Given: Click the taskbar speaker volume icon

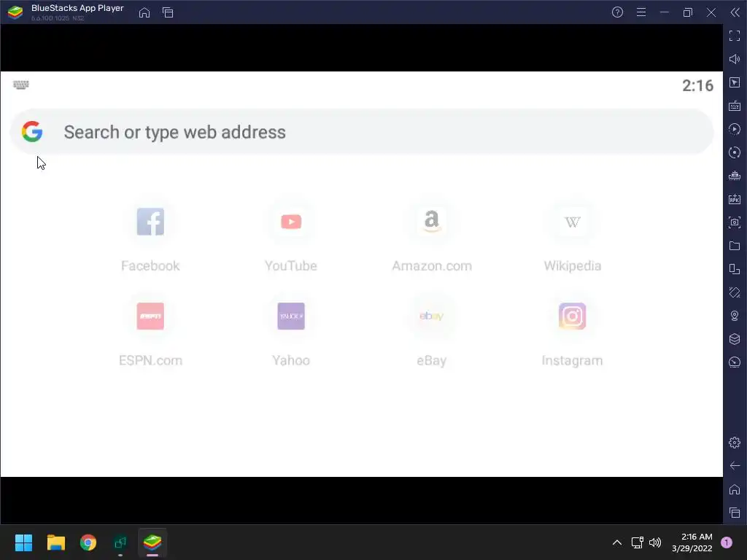Looking at the screenshot, I should coord(655,542).
